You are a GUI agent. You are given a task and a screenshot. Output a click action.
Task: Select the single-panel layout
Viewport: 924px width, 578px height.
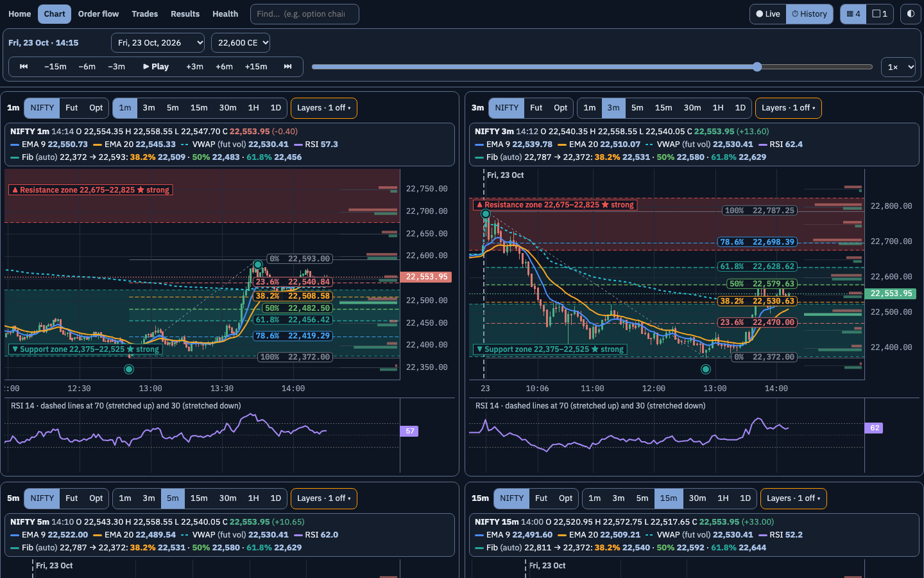(880, 14)
